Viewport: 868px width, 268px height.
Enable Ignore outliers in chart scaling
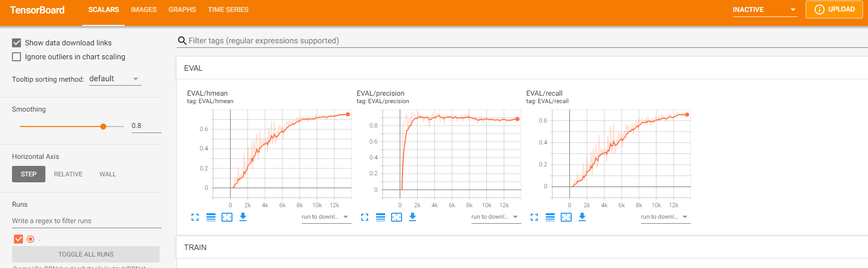click(16, 57)
